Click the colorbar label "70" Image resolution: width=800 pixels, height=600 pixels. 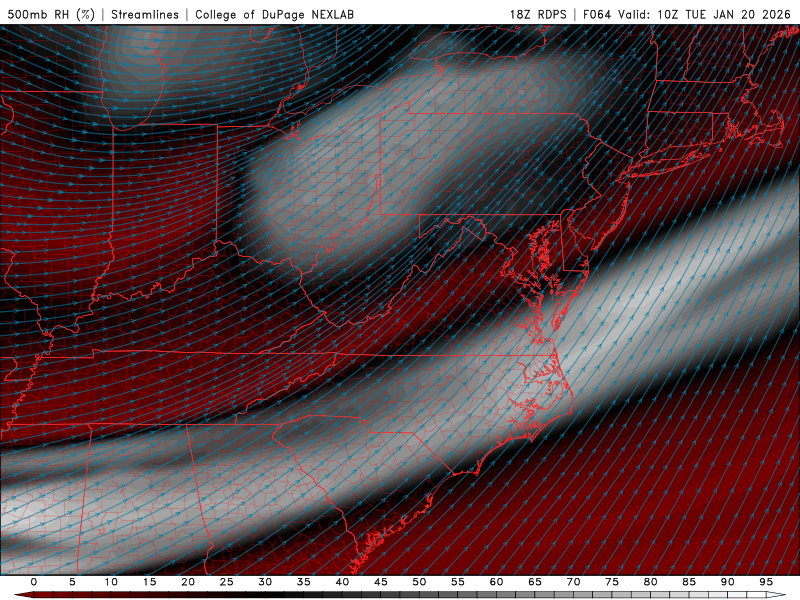tap(573, 582)
